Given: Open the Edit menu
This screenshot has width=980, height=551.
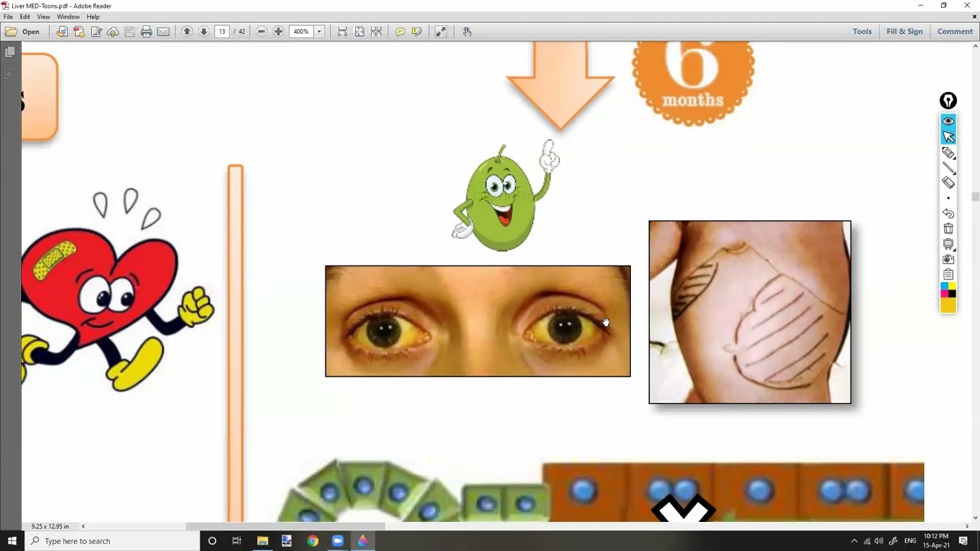Looking at the screenshot, I should click(25, 17).
